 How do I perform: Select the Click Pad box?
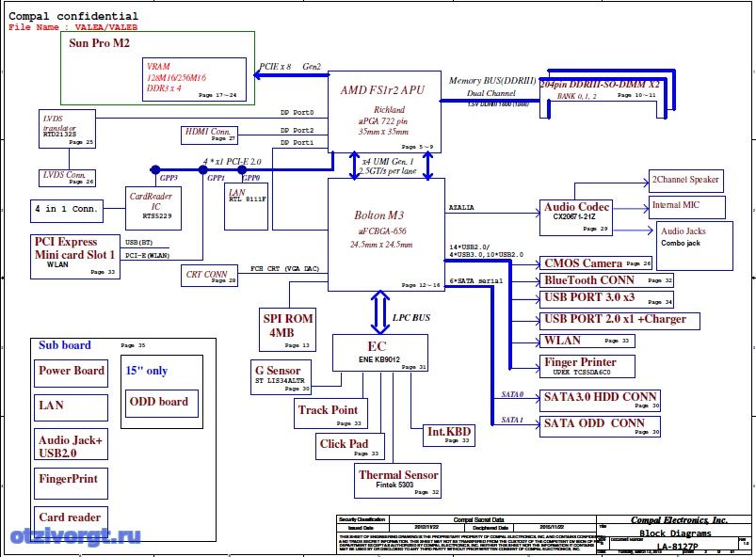[350, 446]
